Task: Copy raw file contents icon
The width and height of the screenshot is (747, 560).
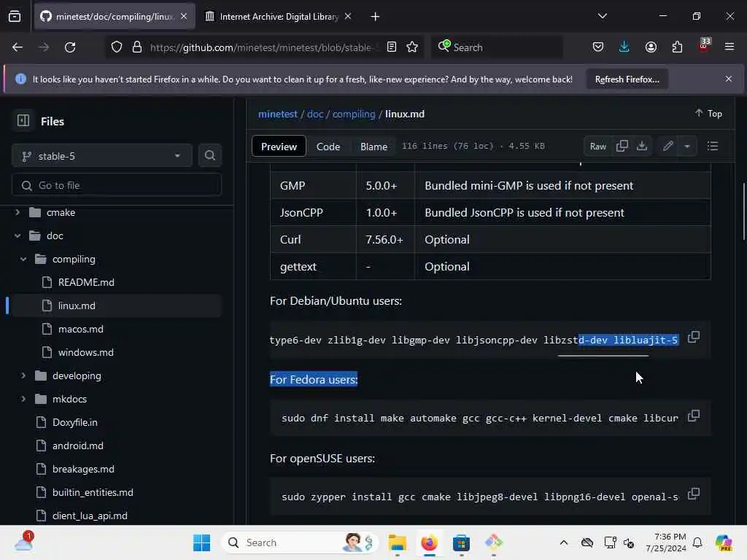Action: [622, 146]
